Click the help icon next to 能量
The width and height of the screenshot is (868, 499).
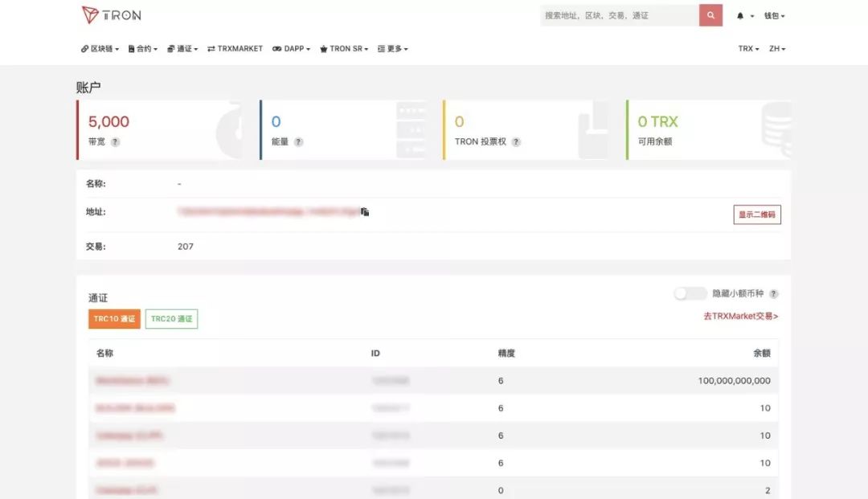(298, 142)
